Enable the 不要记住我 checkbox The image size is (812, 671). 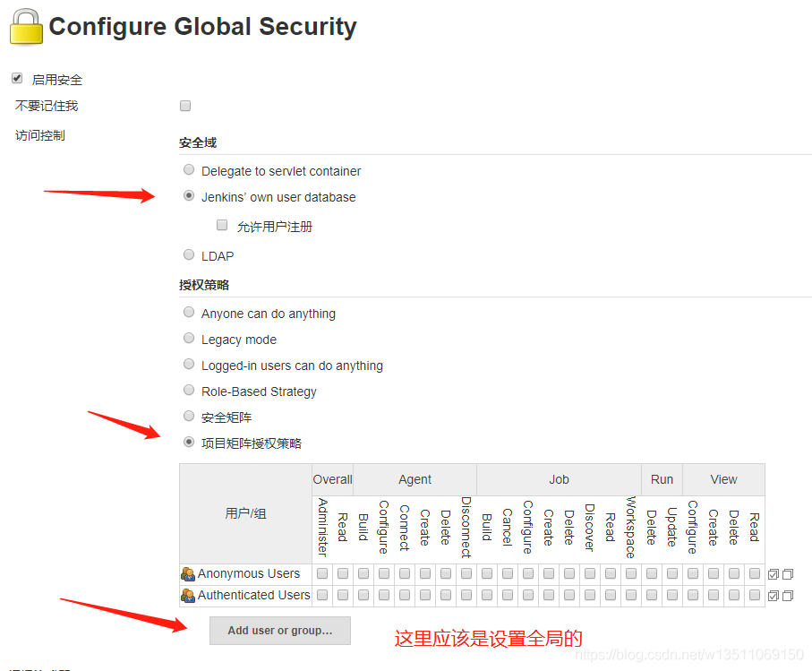(x=185, y=106)
